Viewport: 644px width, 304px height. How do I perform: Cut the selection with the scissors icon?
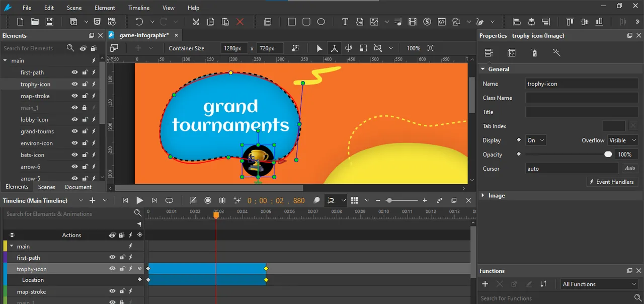pyautogui.click(x=196, y=22)
